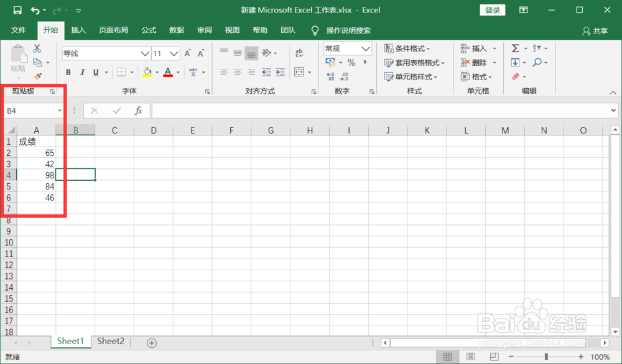Click the accounting number format icon
This screenshot has height=364, width=622.
tap(330, 62)
